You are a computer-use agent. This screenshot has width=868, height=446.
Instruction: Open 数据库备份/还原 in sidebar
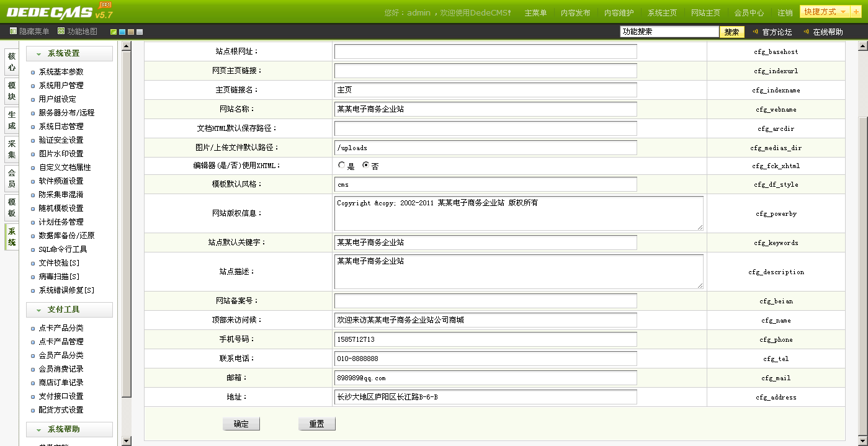pyautogui.click(x=66, y=236)
